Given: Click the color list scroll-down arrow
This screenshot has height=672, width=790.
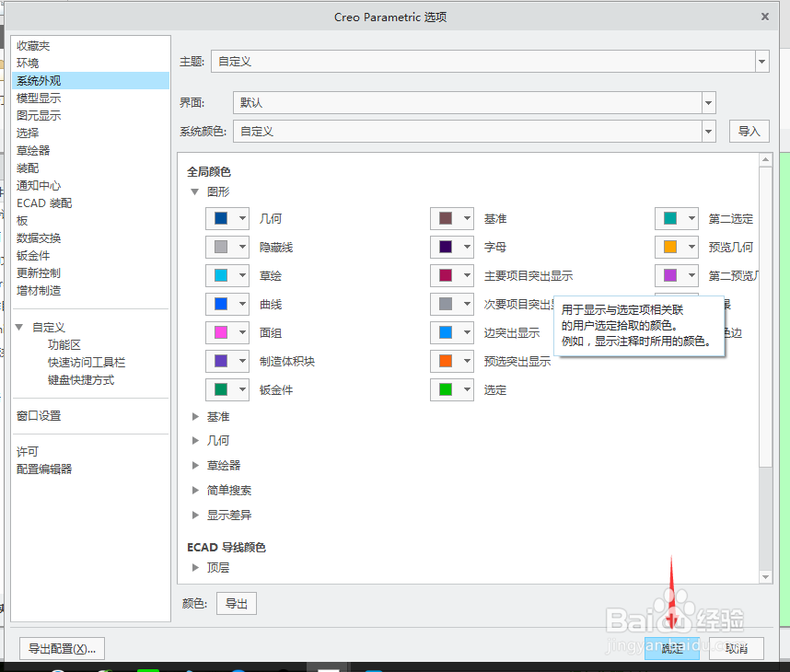Looking at the screenshot, I should (765, 577).
